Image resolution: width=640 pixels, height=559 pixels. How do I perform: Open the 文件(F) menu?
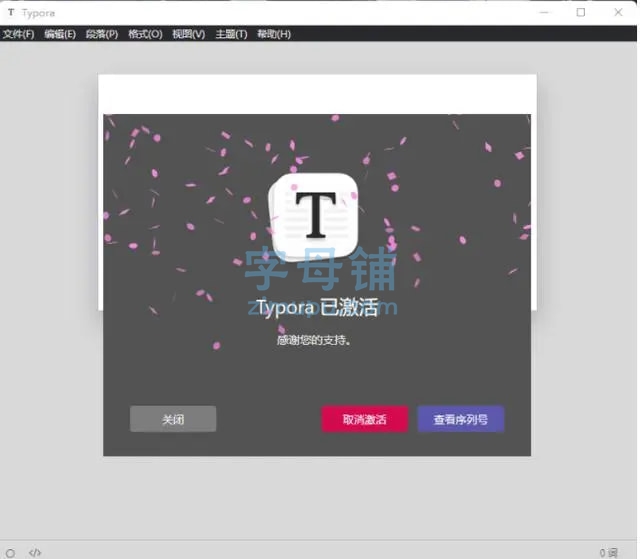coord(18,34)
